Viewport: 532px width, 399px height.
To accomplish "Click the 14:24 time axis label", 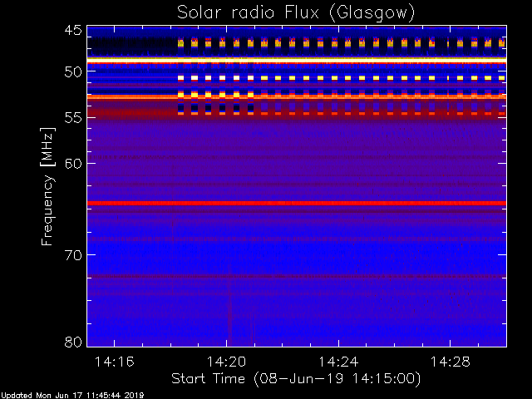I will pyautogui.click(x=338, y=362).
